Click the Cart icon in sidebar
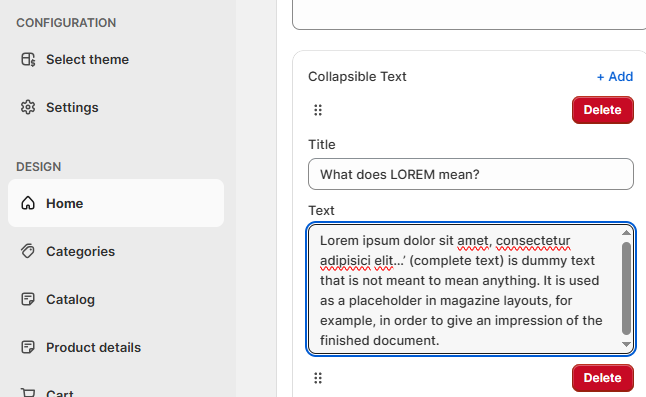The image size is (646, 397). [28, 392]
